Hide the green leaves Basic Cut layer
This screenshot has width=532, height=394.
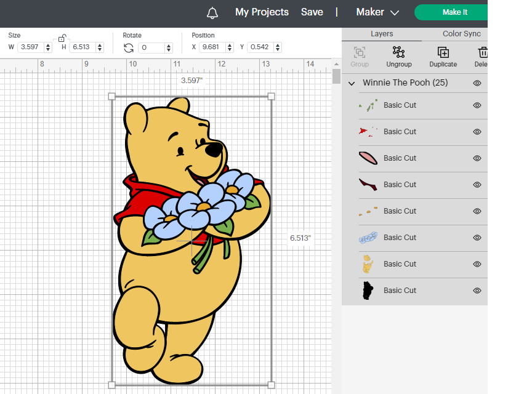[x=477, y=105]
